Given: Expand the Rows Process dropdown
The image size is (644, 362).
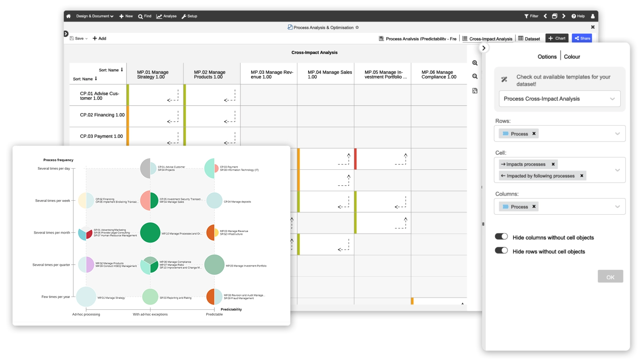Looking at the screenshot, I should click(x=617, y=134).
